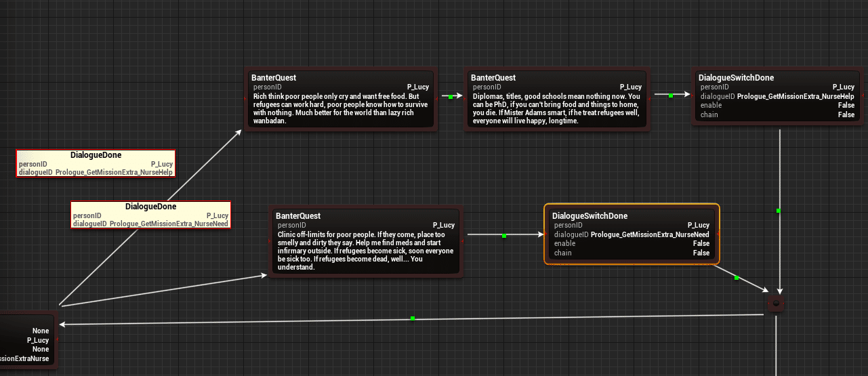Click P_Lucy value in the "Rich think" BanterQuest node

click(419, 87)
